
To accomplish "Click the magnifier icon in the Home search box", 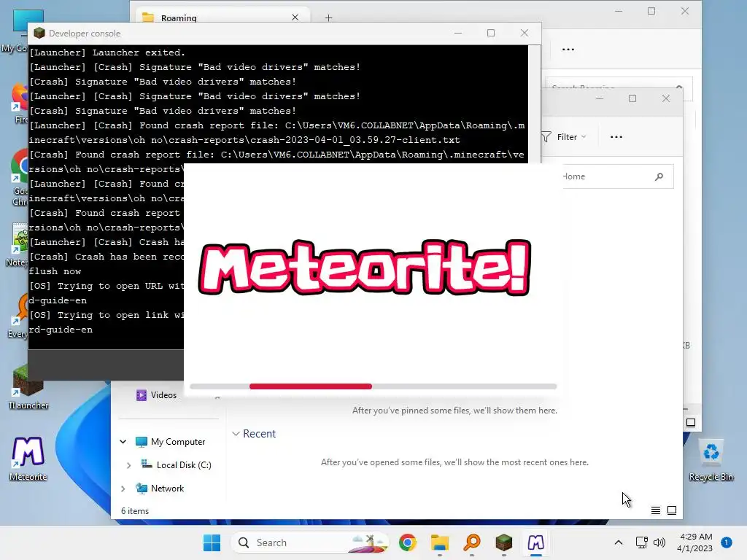I will [x=659, y=176].
